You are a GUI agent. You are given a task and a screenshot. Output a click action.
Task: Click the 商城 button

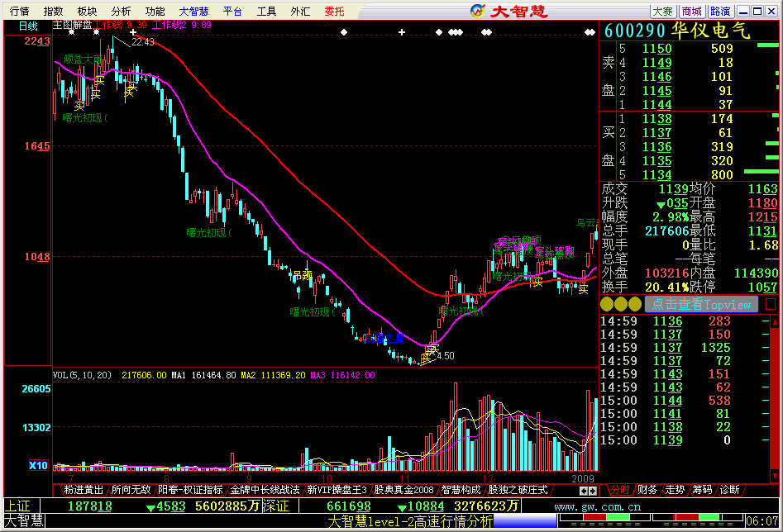(691, 12)
